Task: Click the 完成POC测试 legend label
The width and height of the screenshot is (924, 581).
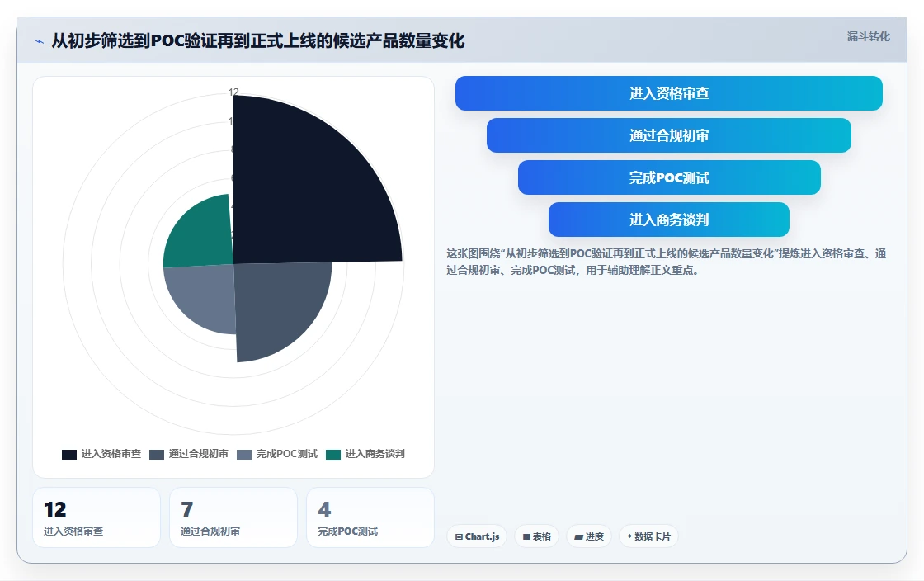Action: [287, 454]
